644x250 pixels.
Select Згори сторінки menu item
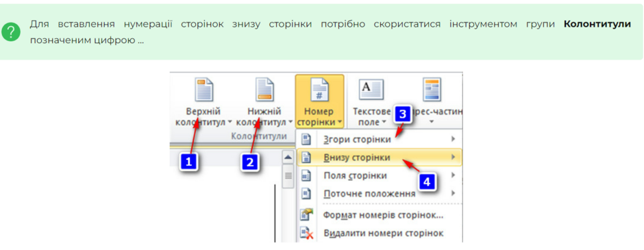(380, 139)
